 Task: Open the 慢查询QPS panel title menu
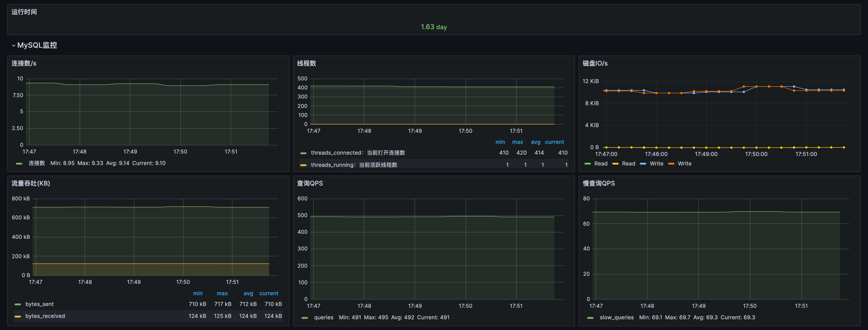click(599, 183)
